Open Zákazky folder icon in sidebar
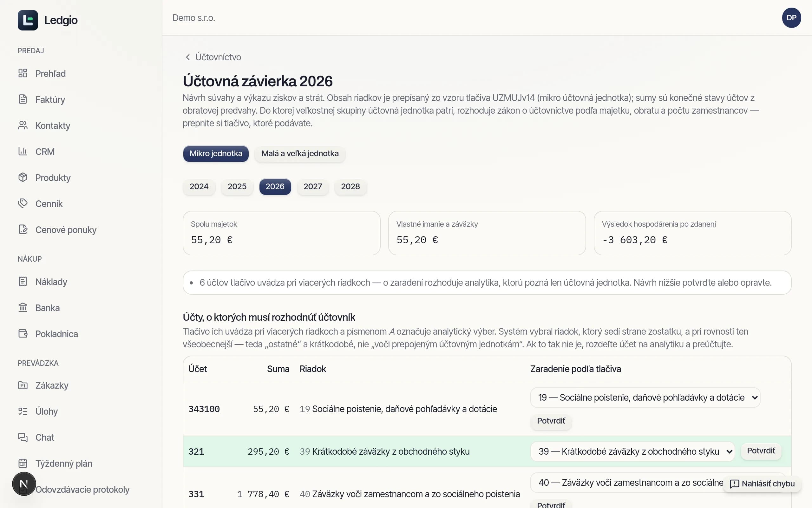This screenshot has width=812, height=508. (23, 385)
